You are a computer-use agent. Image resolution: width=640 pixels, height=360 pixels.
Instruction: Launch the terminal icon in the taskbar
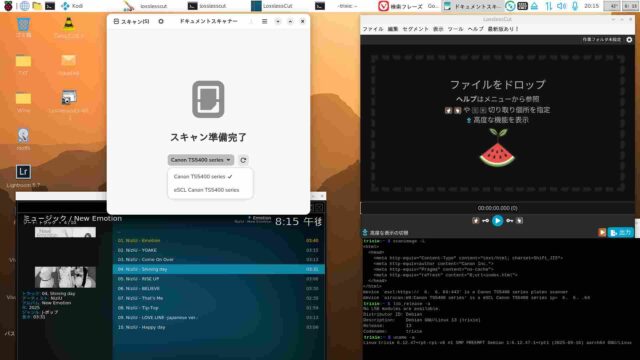50,6
